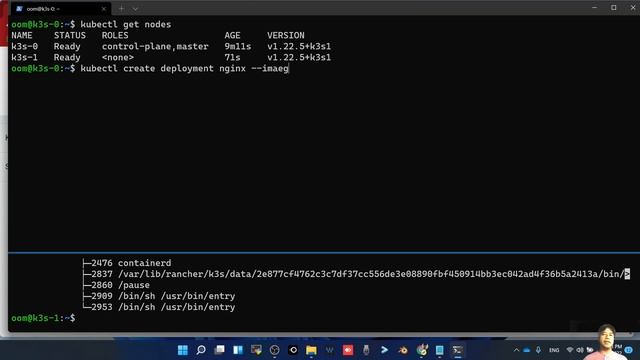Open the notification center badge
Image resolution: width=640 pixels, height=360 pixels.
click(629, 350)
